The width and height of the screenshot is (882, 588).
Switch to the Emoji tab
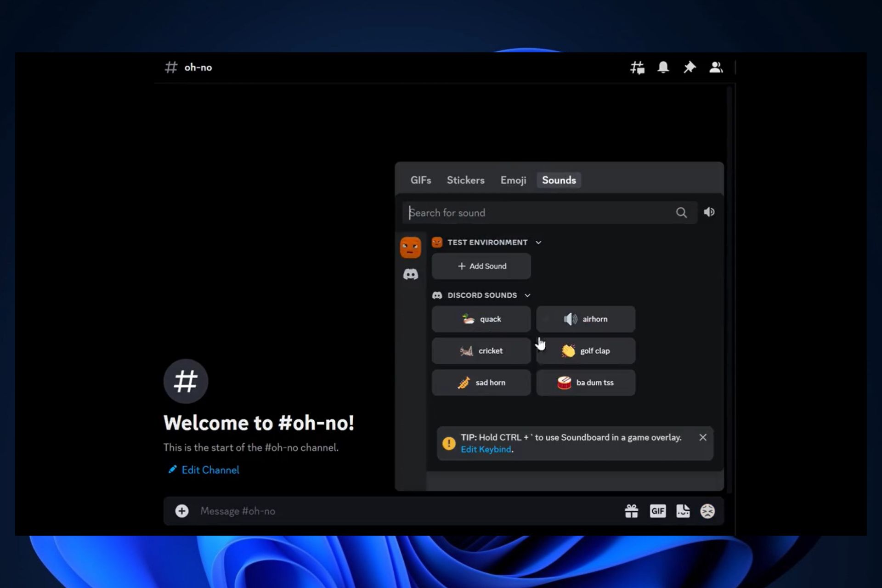(514, 180)
